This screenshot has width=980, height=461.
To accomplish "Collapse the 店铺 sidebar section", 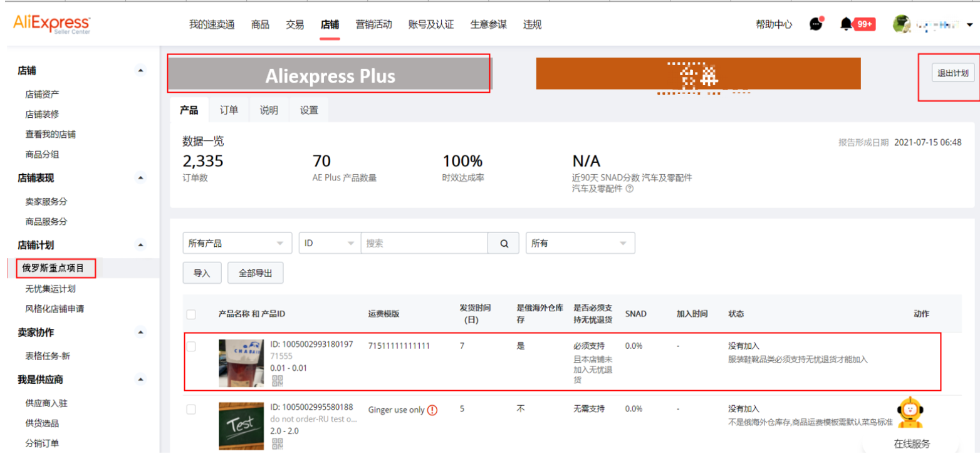I will (141, 71).
